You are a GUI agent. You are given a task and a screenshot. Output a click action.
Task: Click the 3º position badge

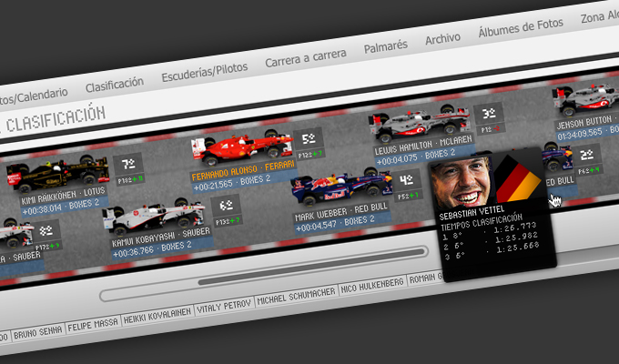pyautogui.click(x=488, y=114)
